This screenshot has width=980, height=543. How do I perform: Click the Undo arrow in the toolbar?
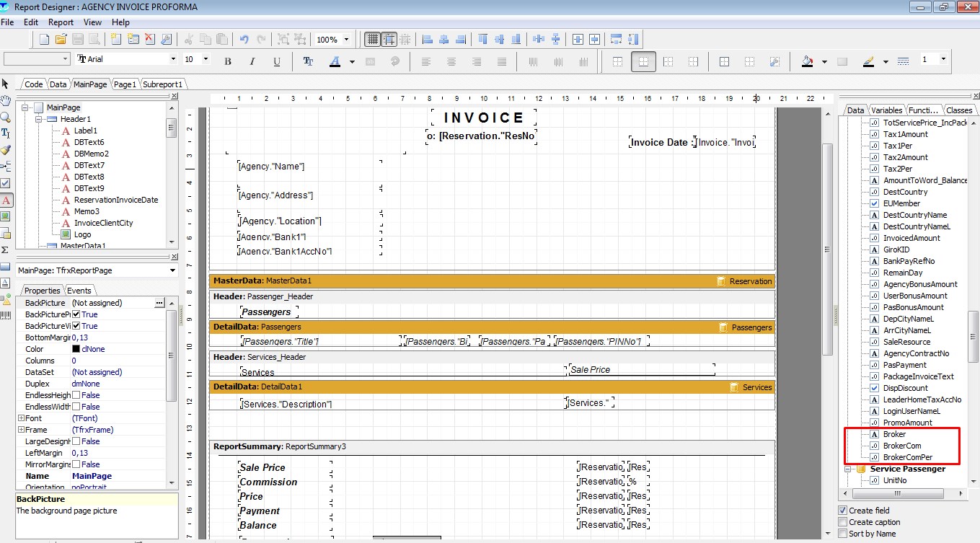(x=244, y=40)
